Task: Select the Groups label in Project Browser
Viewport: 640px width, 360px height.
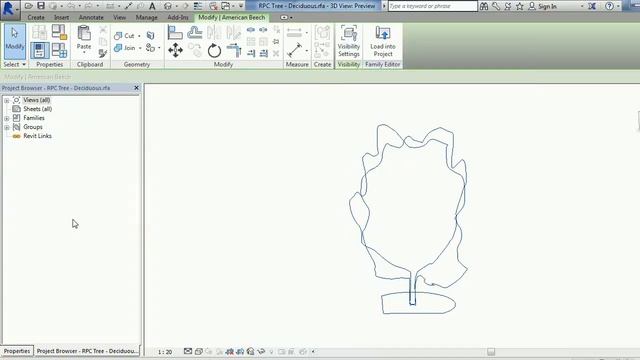Action: 33,127
